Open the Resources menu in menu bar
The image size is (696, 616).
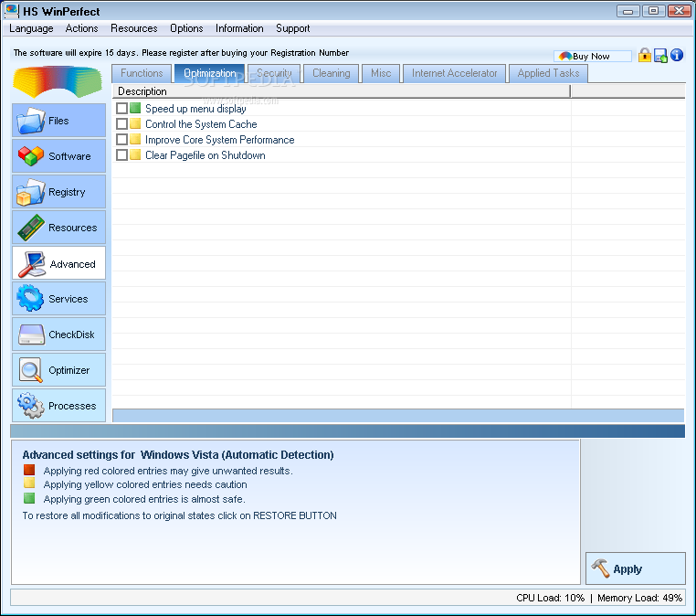(x=134, y=28)
